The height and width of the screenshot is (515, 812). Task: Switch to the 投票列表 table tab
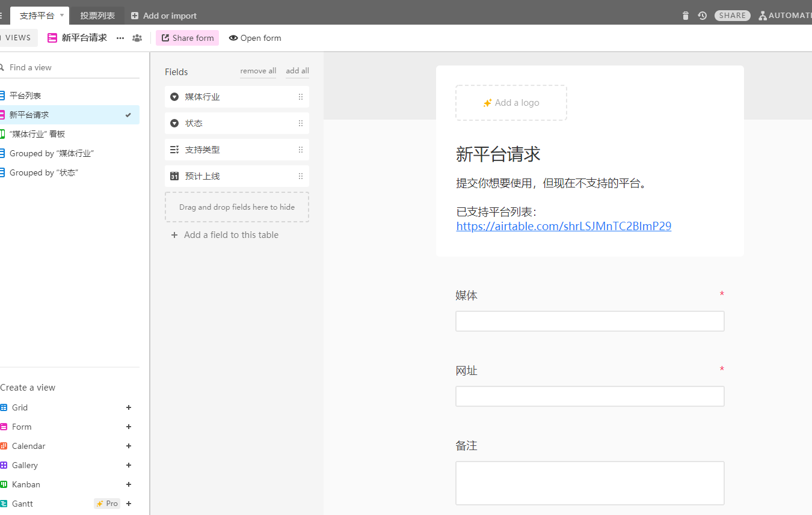pyautogui.click(x=97, y=16)
